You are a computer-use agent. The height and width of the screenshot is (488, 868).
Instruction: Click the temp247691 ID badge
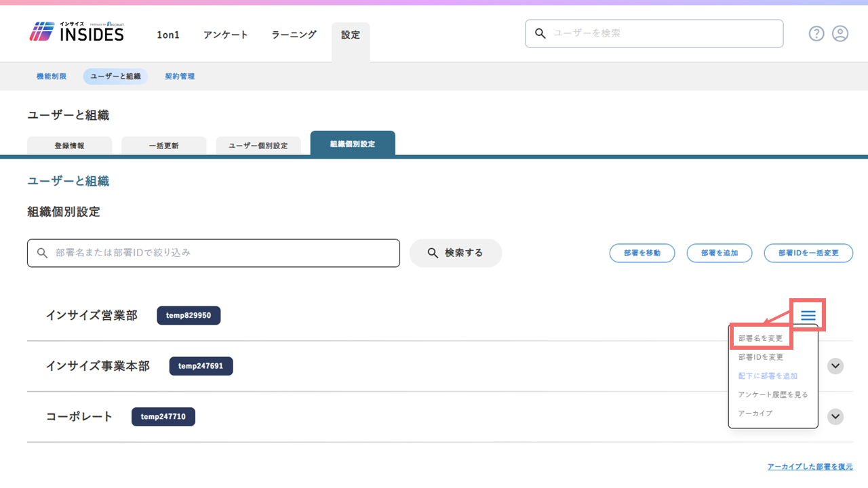[201, 366]
